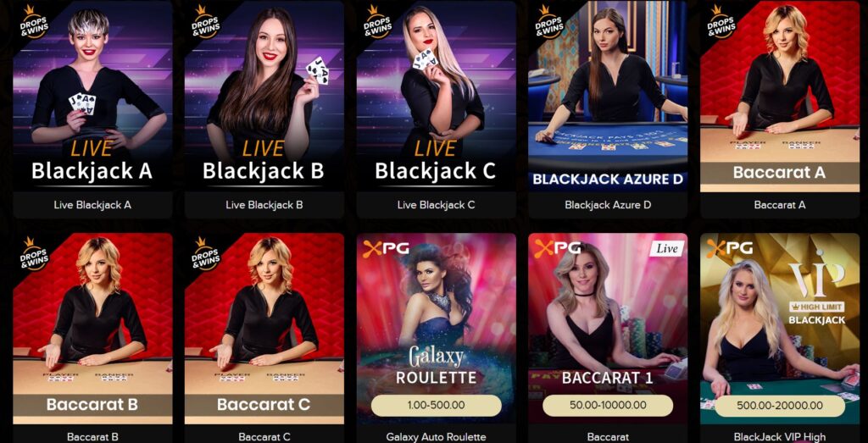
Task: Click the Live Blackjack C title link
Action: 437,205
